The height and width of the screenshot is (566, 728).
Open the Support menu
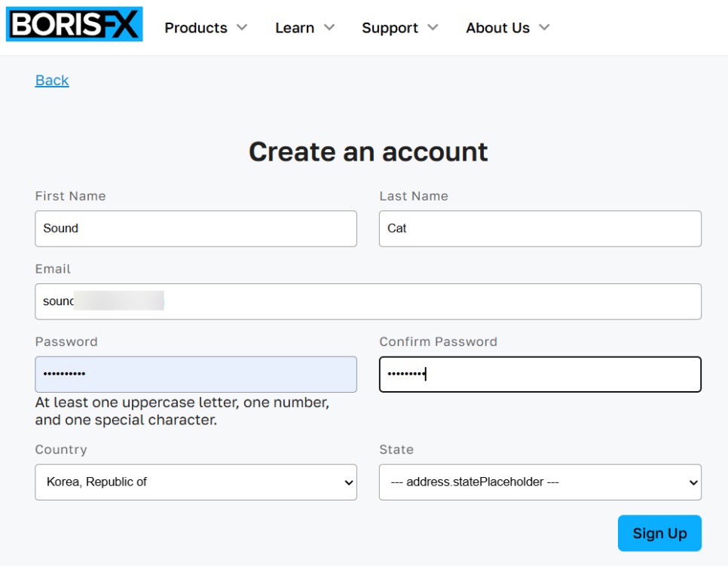(x=399, y=28)
